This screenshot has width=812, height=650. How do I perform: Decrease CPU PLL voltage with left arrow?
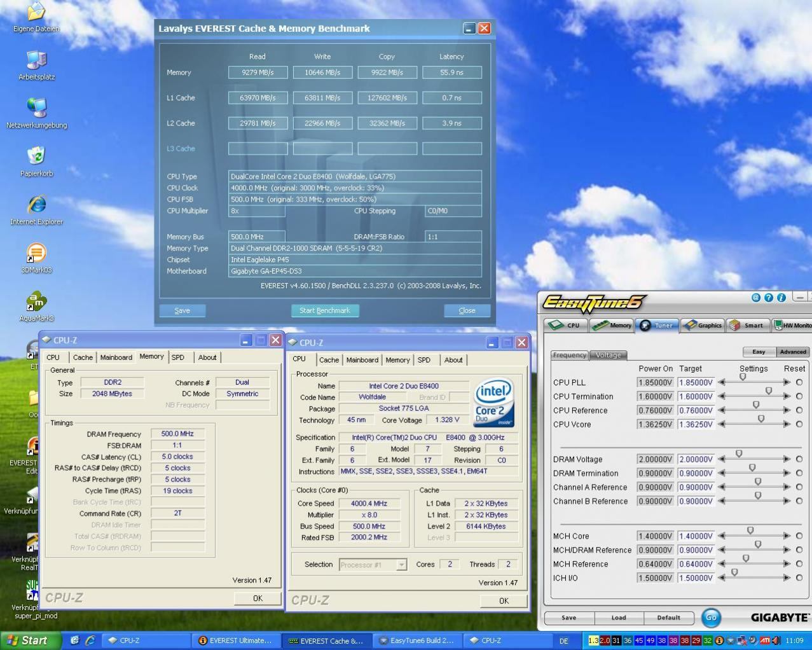click(722, 382)
